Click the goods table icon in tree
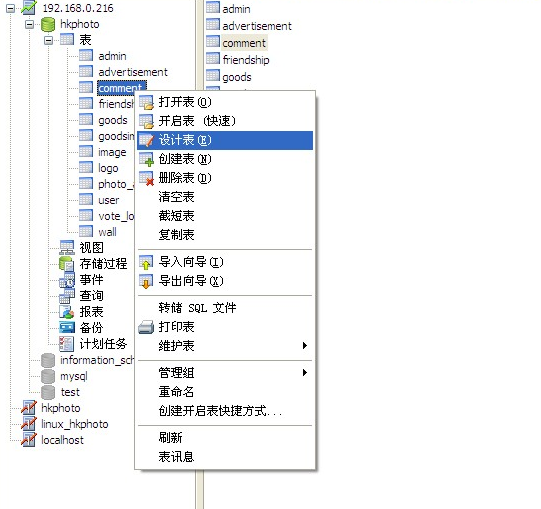Image resolution: width=541 pixels, height=509 pixels. tap(86, 119)
